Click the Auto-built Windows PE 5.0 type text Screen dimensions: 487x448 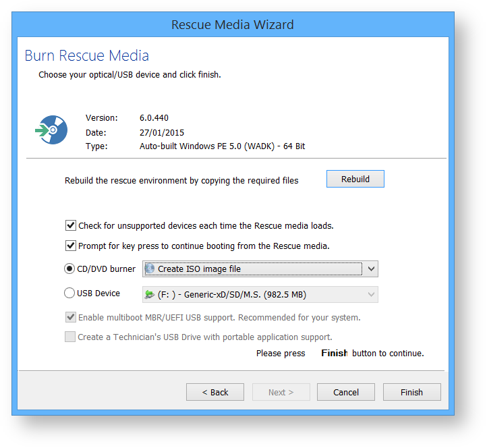point(222,146)
